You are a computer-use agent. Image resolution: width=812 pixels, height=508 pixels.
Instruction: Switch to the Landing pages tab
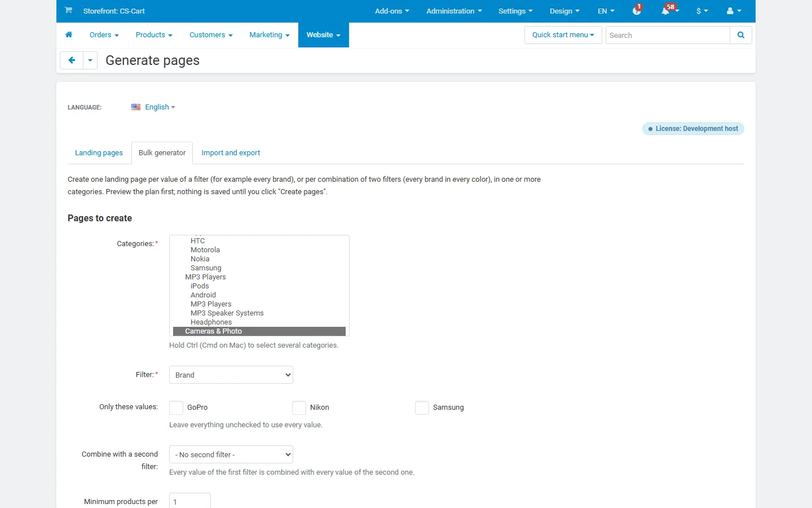pos(99,153)
